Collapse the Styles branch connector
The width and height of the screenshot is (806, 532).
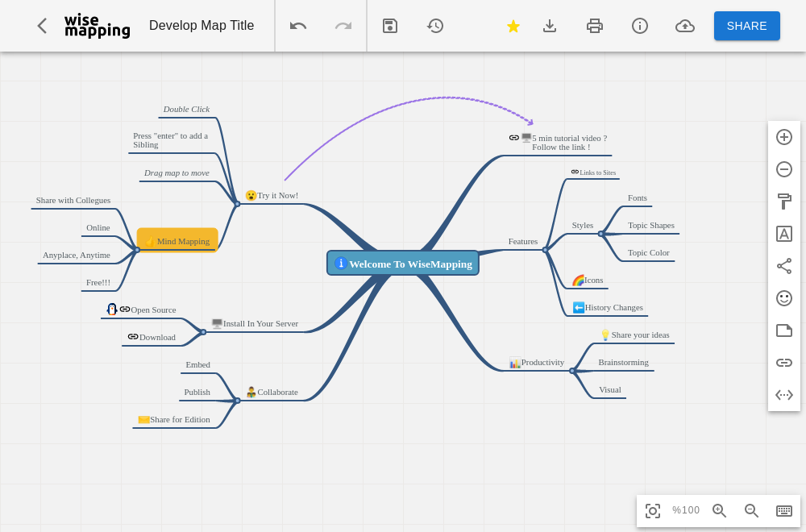(x=601, y=234)
